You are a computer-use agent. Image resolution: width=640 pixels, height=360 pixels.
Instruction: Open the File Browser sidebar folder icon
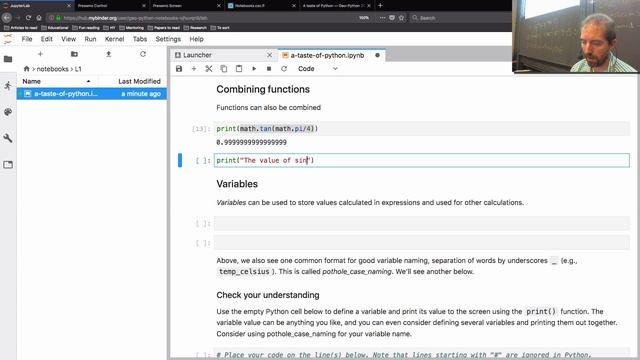point(8,59)
